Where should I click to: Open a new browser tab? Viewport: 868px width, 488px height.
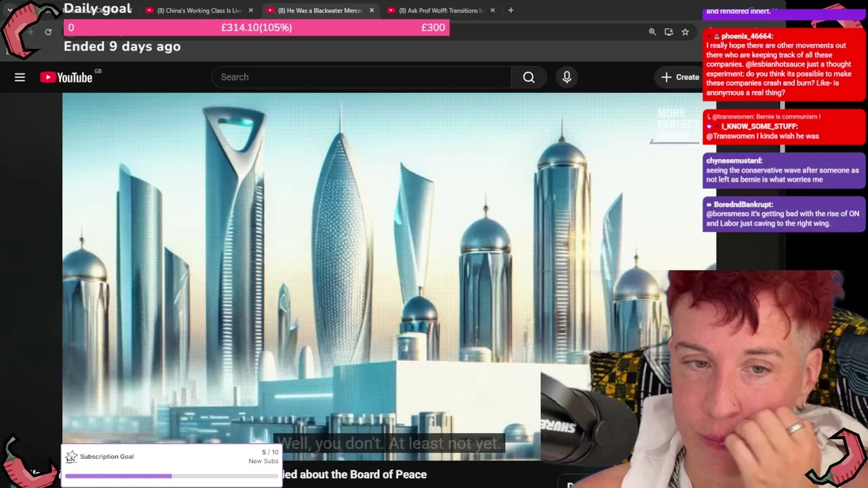(x=511, y=10)
